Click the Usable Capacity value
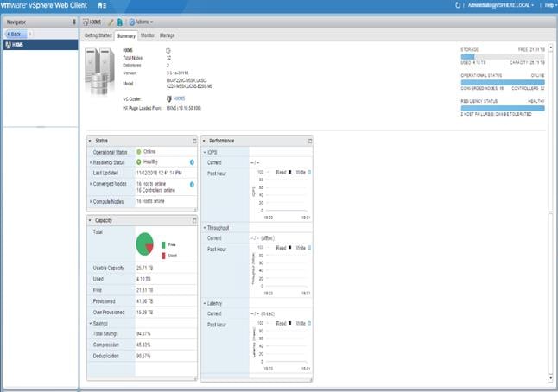Image resolution: width=558 pixels, height=392 pixels. click(144, 269)
